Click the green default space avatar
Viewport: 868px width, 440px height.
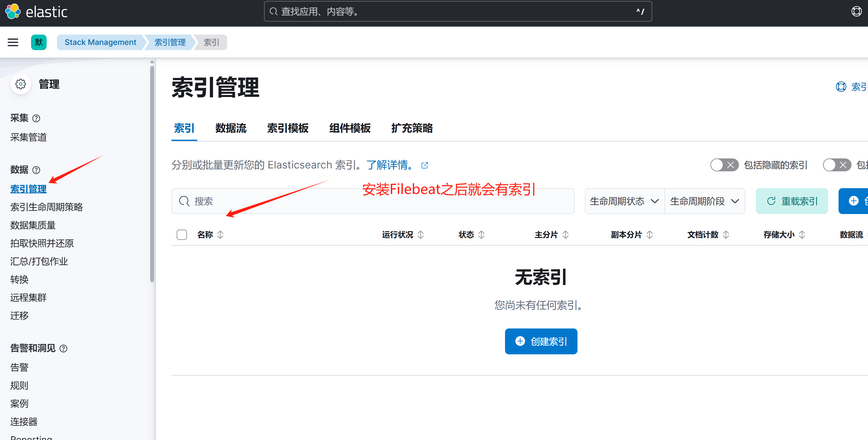click(39, 42)
